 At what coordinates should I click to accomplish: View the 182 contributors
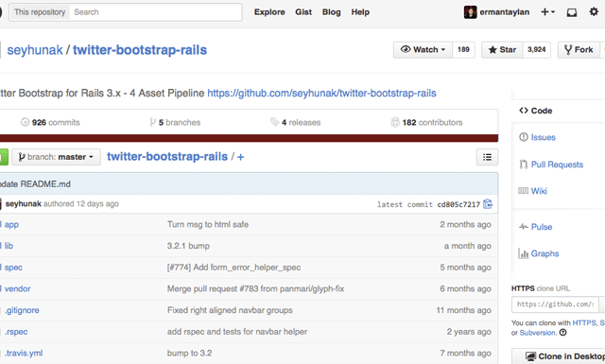click(426, 122)
